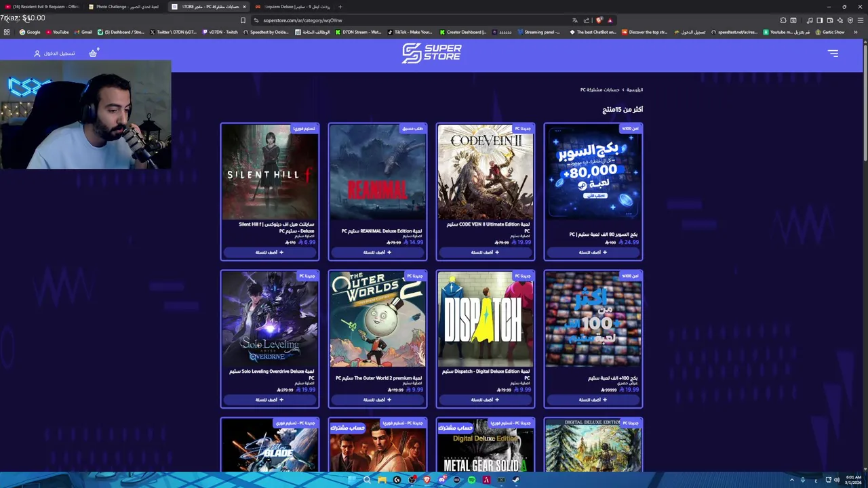The width and height of the screenshot is (868, 488).
Task: Click the Super Store logo
Action: coord(431,53)
